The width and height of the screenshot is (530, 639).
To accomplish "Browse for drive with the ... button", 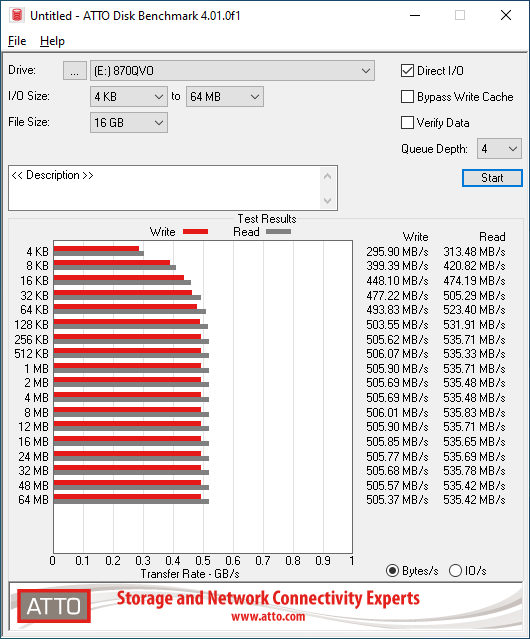I will (x=75, y=71).
